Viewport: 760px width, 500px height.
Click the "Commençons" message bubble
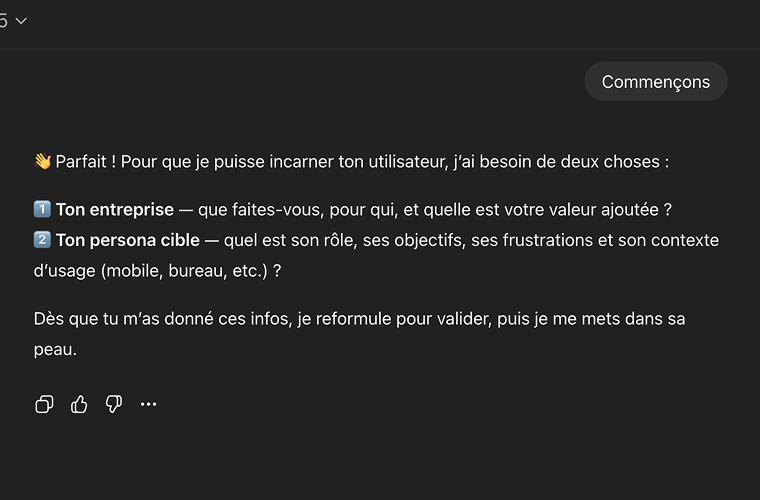click(656, 82)
